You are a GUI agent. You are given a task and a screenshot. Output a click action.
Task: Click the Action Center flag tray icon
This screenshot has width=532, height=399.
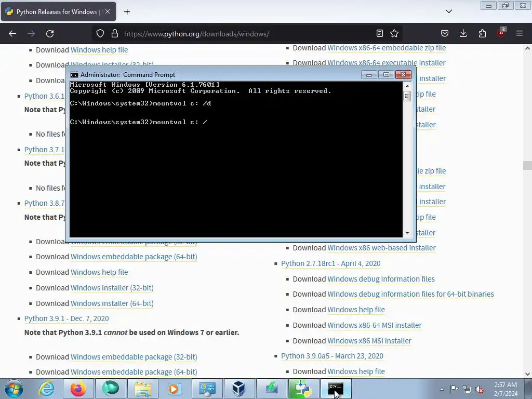pos(454,389)
